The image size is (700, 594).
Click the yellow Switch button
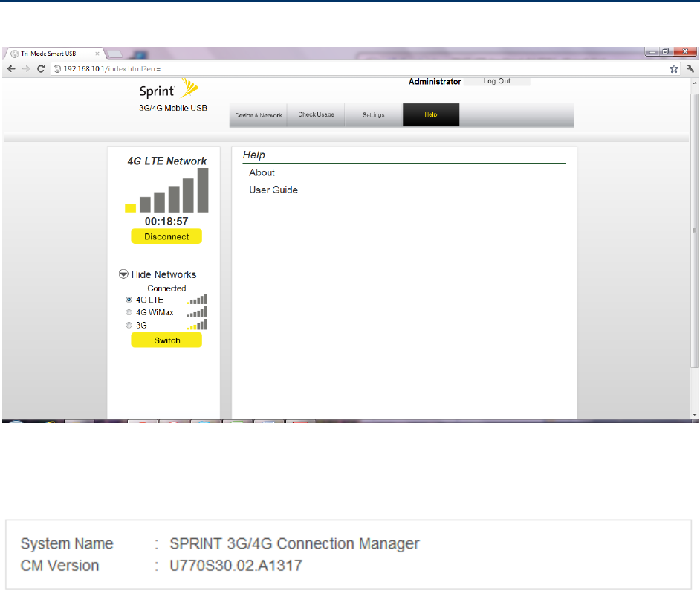click(166, 340)
